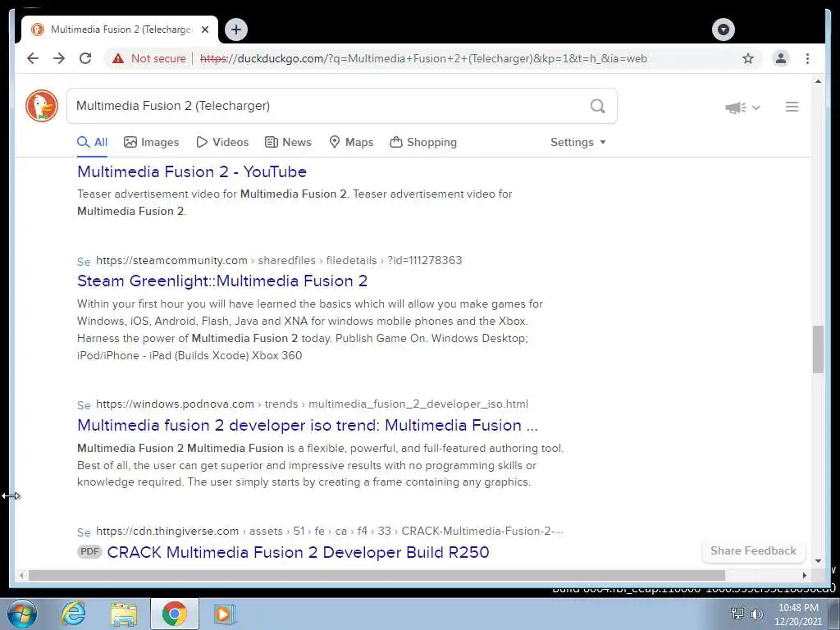The height and width of the screenshot is (630, 840).
Task: Open the Windows Start menu
Action: [x=22, y=614]
